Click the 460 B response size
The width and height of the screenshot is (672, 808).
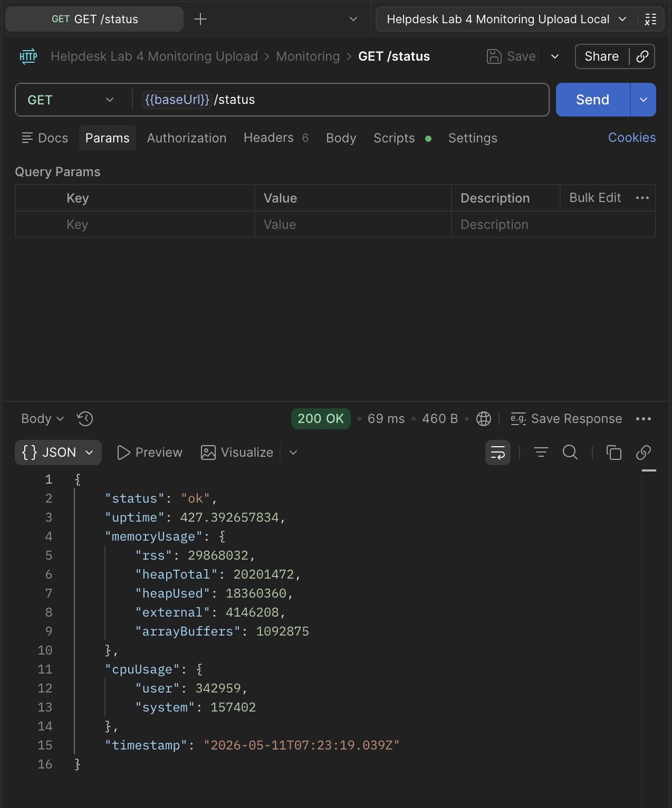(440, 419)
